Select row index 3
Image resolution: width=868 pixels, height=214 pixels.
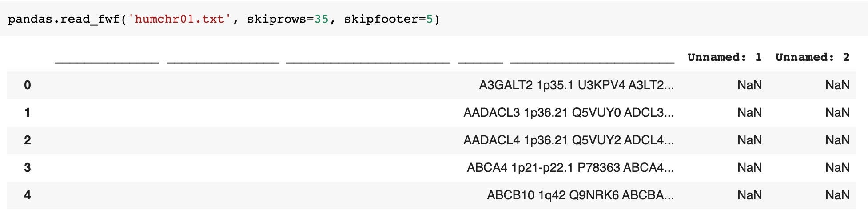click(x=28, y=168)
